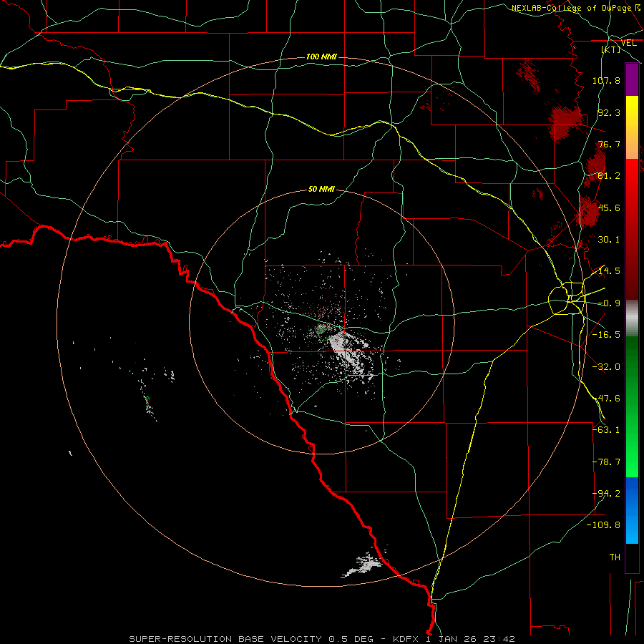Click the -32.0 velocity scale value

606,367
